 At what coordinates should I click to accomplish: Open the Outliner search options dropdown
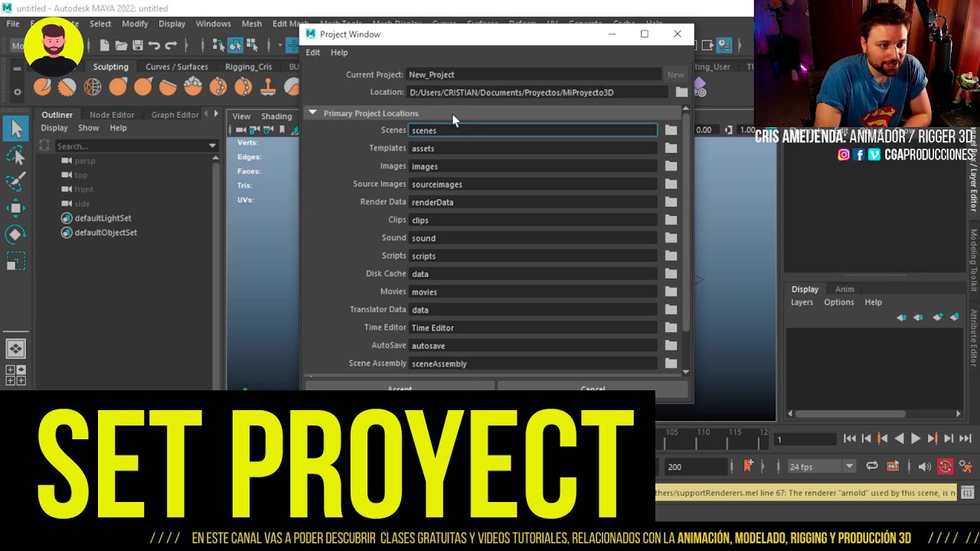click(x=212, y=146)
